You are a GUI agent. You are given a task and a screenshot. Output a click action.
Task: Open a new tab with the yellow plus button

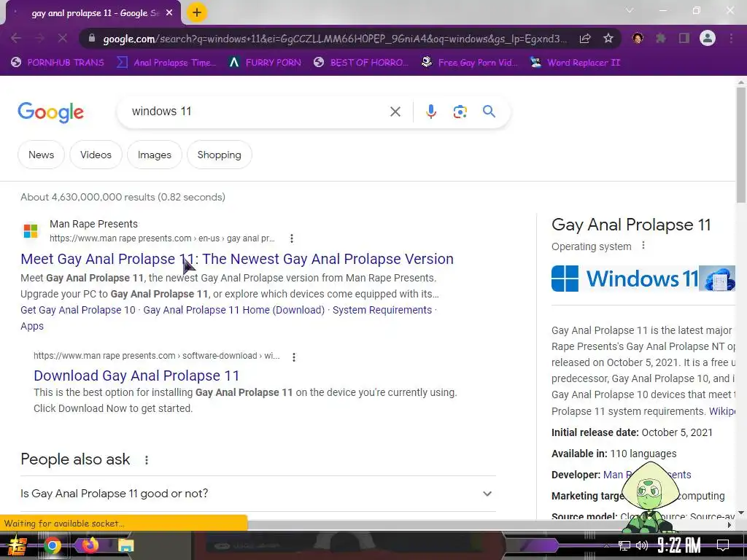pyautogui.click(x=197, y=13)
